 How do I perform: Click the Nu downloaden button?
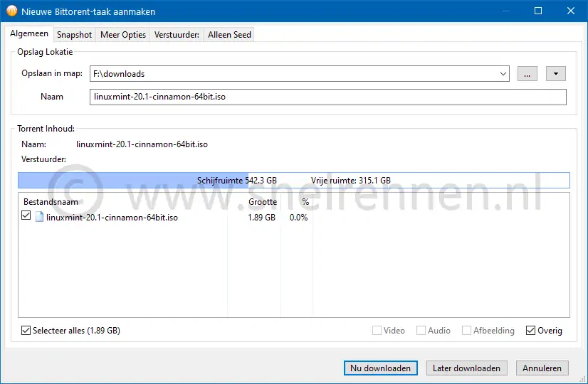pyautogui.click(x=380, y=368)
